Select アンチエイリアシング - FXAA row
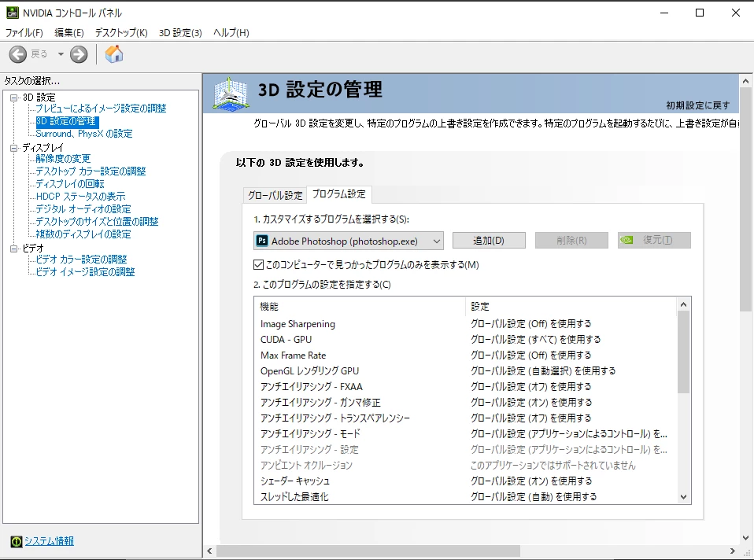754x560 pixels. (465, 386)
